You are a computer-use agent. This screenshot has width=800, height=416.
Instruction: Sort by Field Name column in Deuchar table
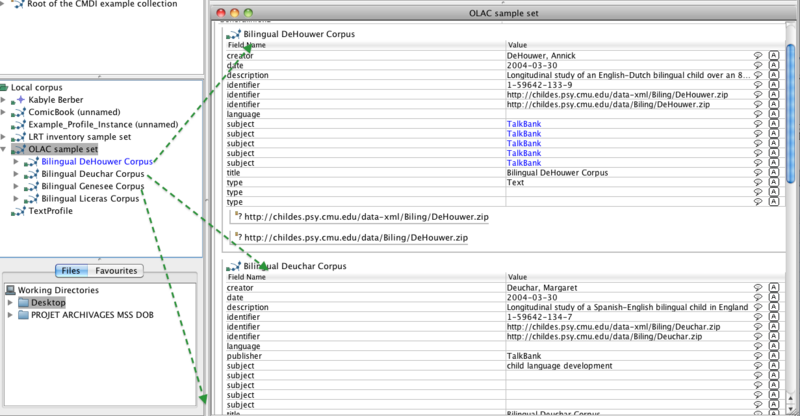tap(365, 277)
